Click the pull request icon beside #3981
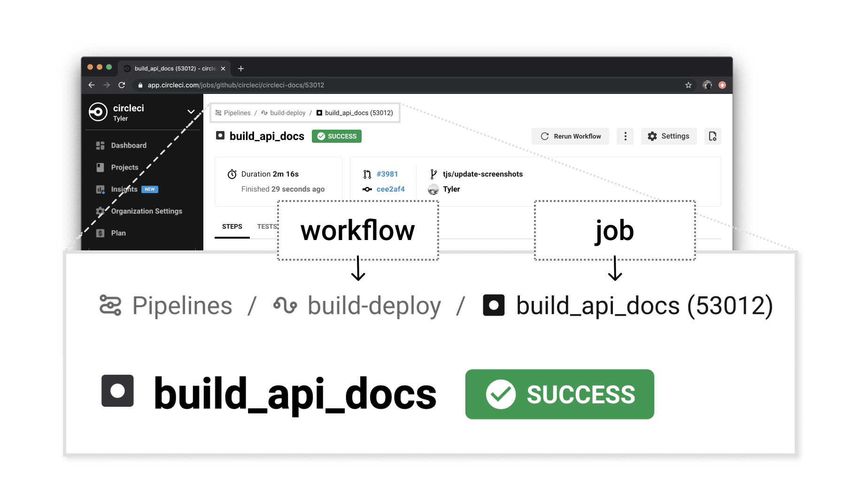The height and width of the screenshot is (504, 843). pos(367,174)
